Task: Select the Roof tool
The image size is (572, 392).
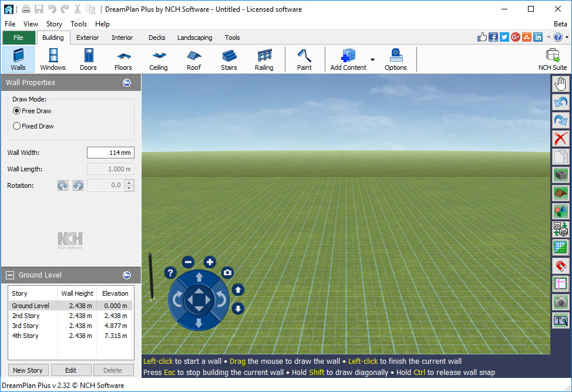Action: coord(194,59)
